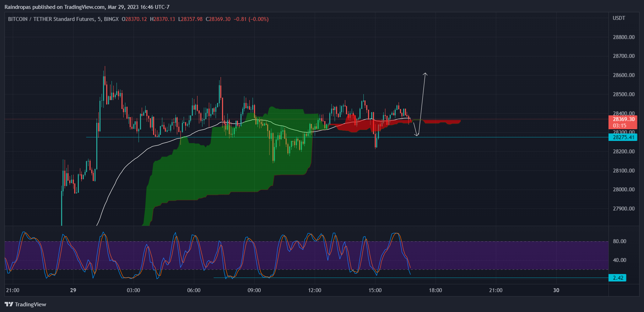The image size is (644, 312).
Task: Click the 29 date label on time axis
Action: [73, 290]
